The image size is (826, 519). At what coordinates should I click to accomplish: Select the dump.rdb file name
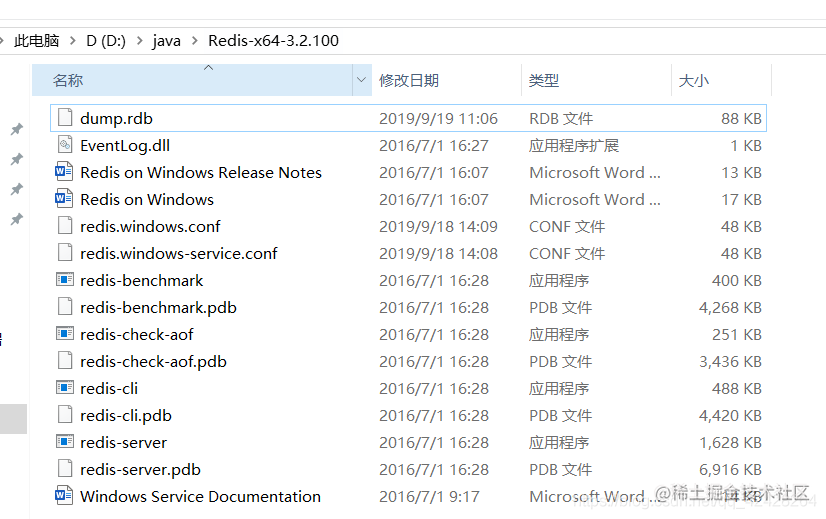click(116, 119)
